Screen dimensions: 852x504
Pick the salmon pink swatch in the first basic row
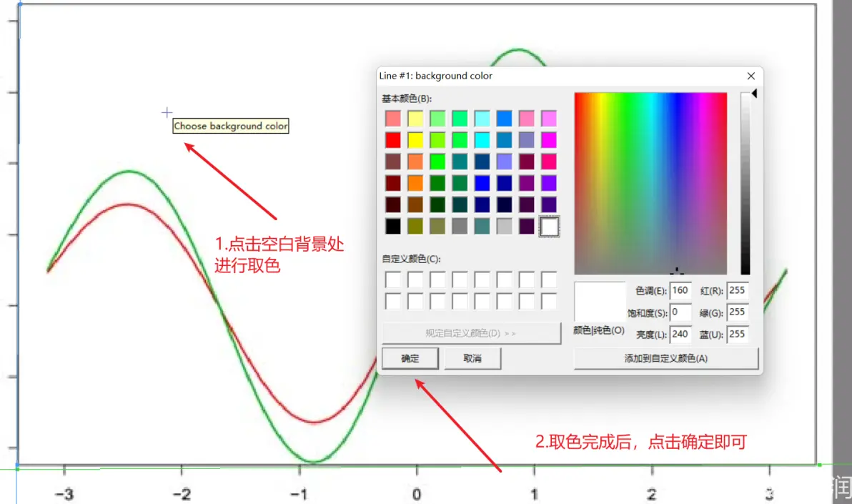tap(393, 118)
